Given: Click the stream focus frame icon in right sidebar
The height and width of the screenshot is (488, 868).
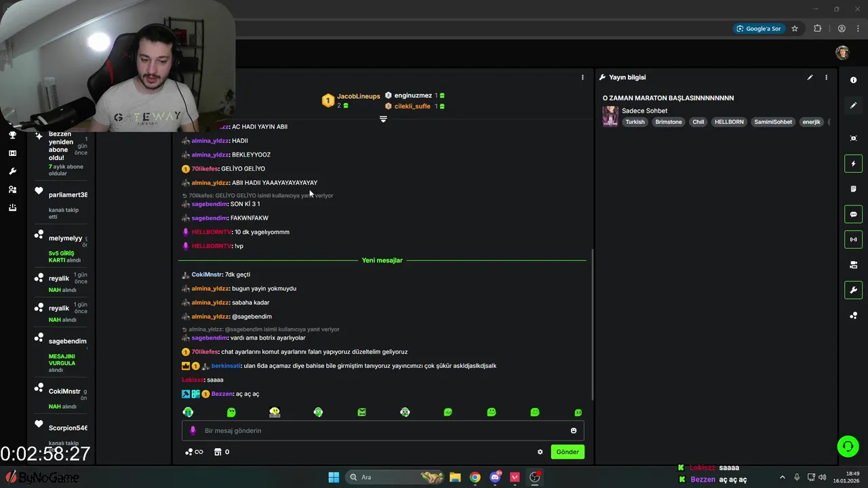Looking at the screenshot, I should pos(853,138).
